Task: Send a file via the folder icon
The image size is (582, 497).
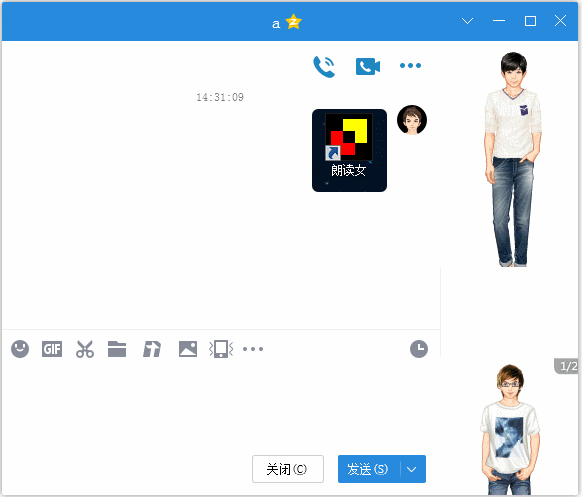Action: 117,349
